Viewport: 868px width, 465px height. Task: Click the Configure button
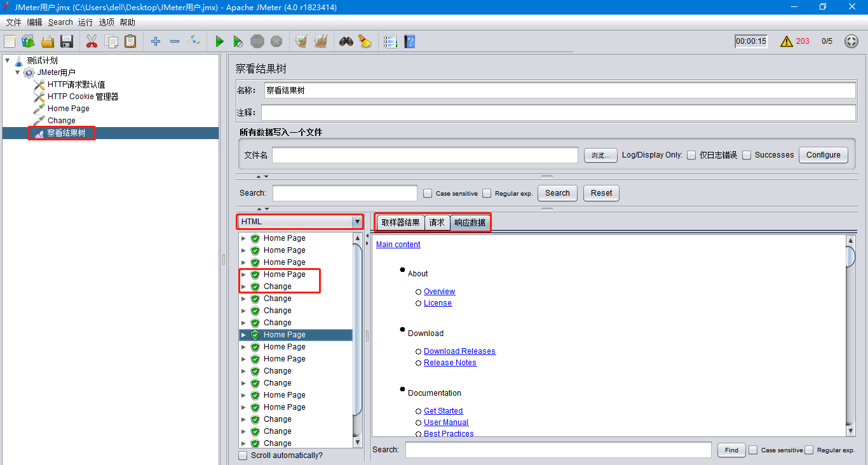824,155
